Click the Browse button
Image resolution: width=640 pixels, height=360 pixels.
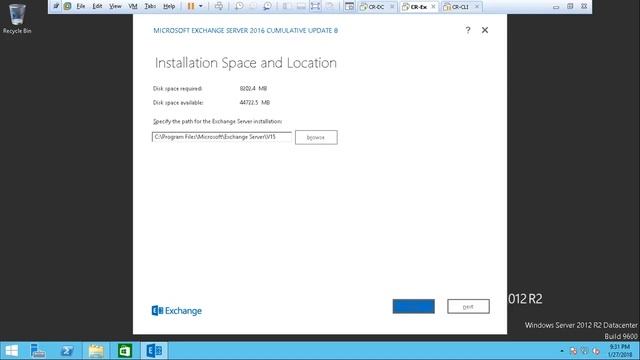tap(316, 137)
